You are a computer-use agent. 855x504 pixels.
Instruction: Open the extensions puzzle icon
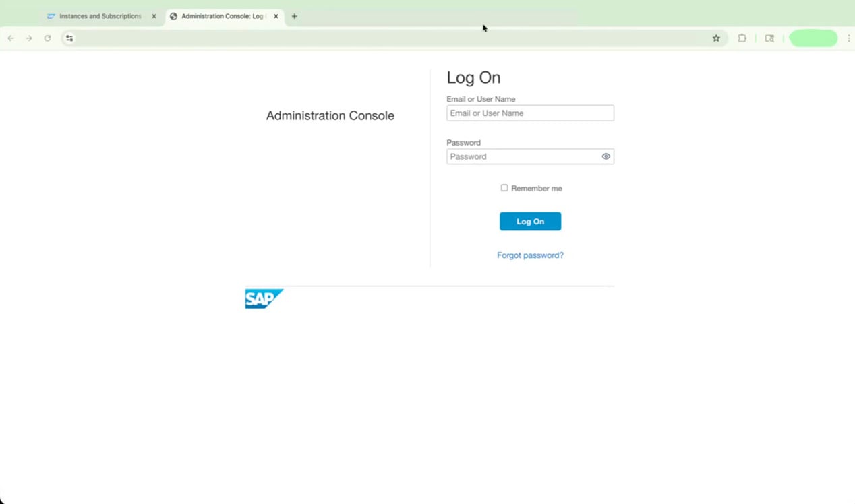[x=742, y=38]
